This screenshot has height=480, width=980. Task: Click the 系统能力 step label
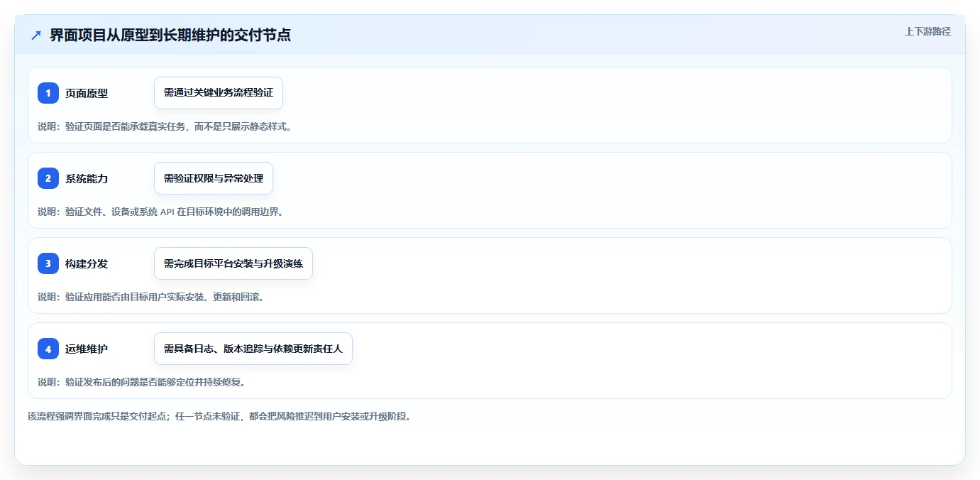[87, 178]
